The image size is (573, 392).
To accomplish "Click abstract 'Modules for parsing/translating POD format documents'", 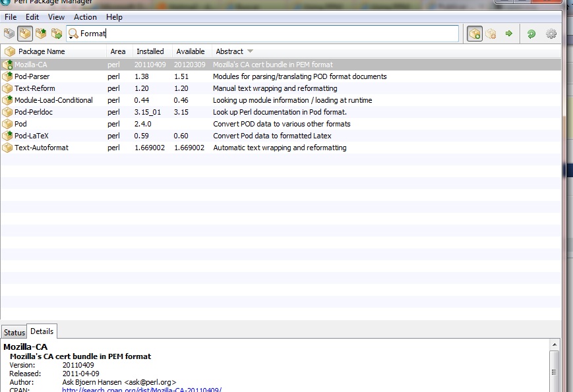I will click(x=300, y=76).
